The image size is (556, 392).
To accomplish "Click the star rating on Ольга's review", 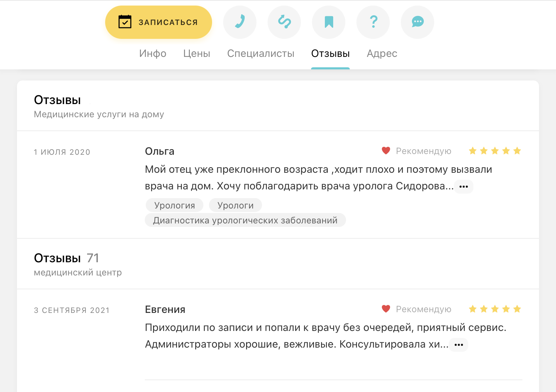I will (x=495, y=151).
